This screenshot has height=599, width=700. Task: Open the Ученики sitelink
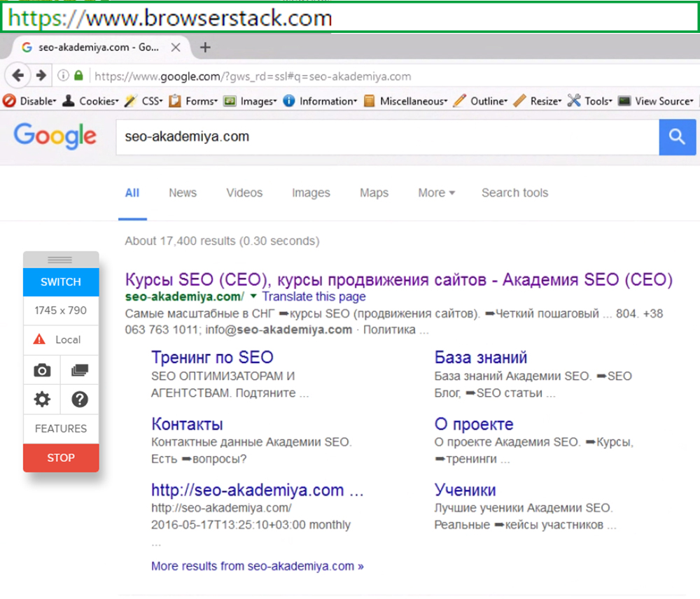(x=465, y=490)
